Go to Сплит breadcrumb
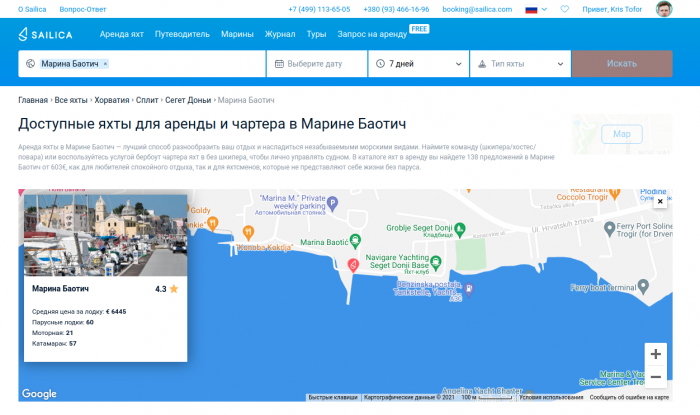This screenshot has height=415, width=700. coord(147,100)
